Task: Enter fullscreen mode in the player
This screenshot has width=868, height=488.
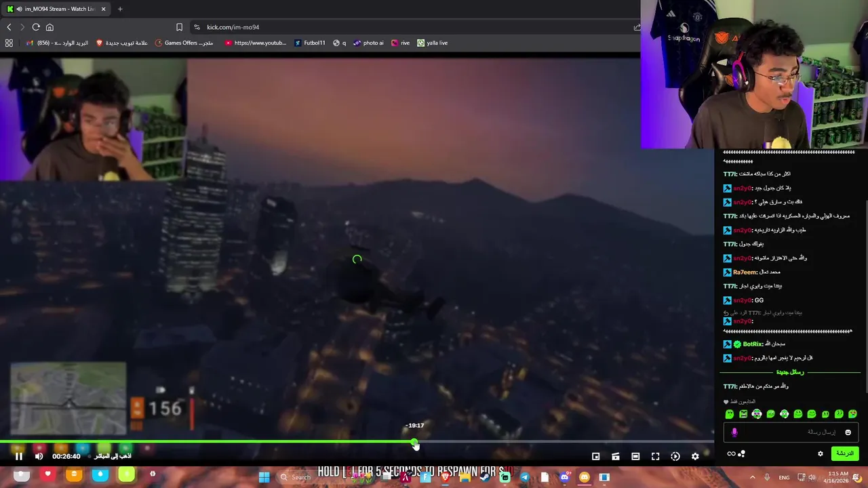Action: [655, 456]
